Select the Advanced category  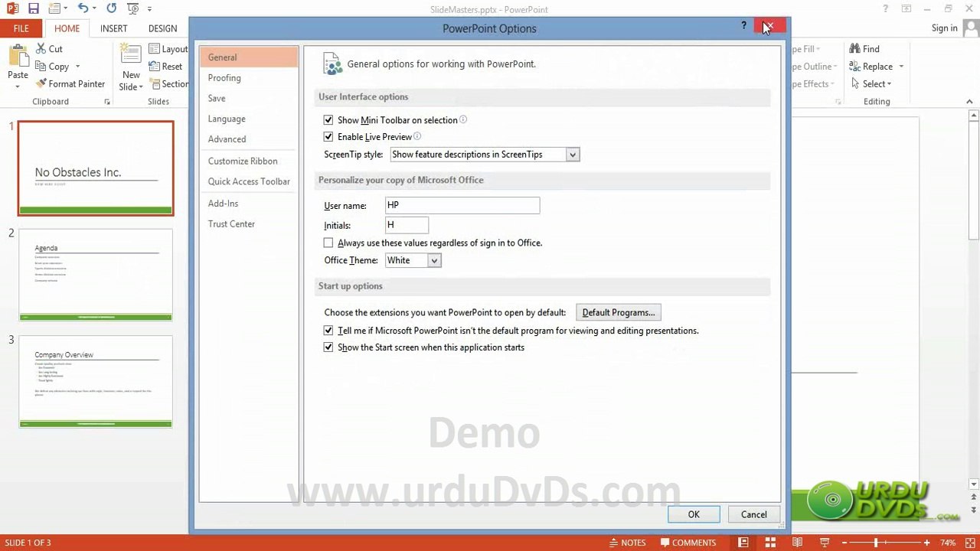click(x=249, y=139)
